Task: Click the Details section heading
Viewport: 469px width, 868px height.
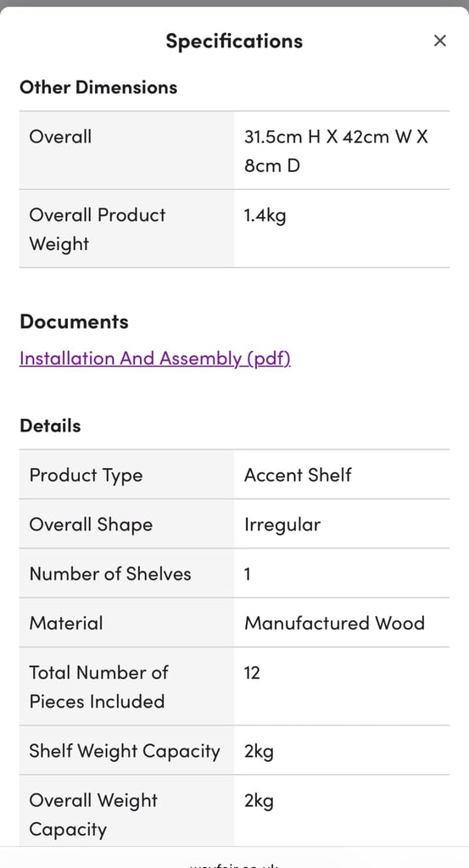Action: (x=50, y=426)
